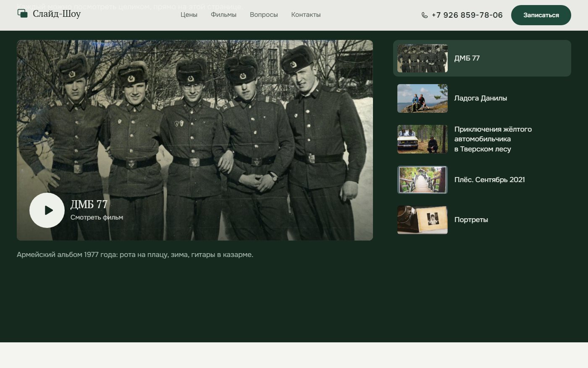The height and width of the screenshot is (368, 588).
Task: Click the Записаться button
Action: coord(541,15)
